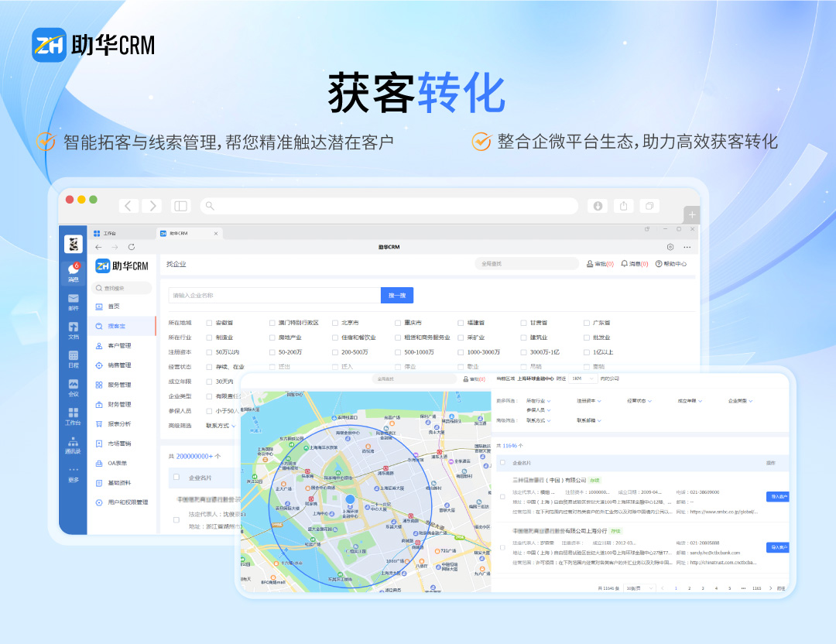
Task: Check the 广东省 region checkbox
Action: pos(587,323)
